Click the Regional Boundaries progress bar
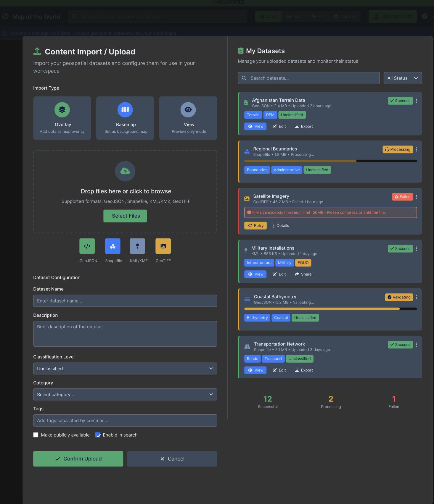Image resolution: width=434 pixels, height=504 pixels. [x=330, y=161]
